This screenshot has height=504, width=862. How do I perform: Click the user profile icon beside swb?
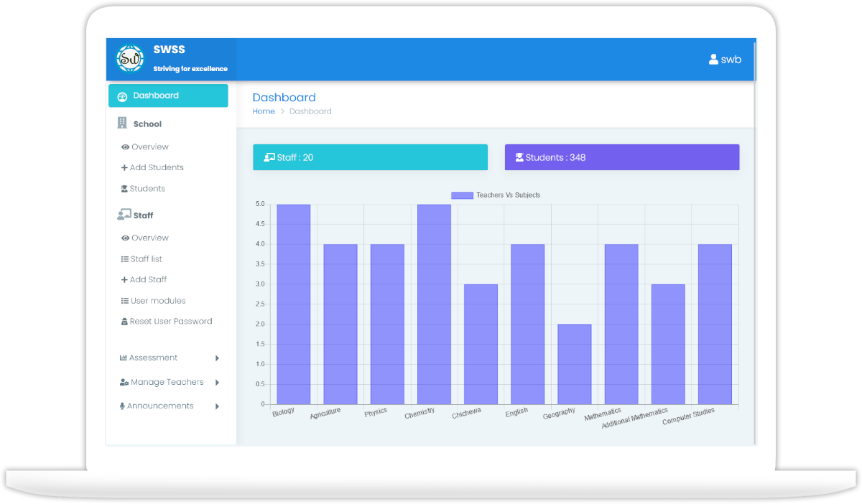click(713, 60)
